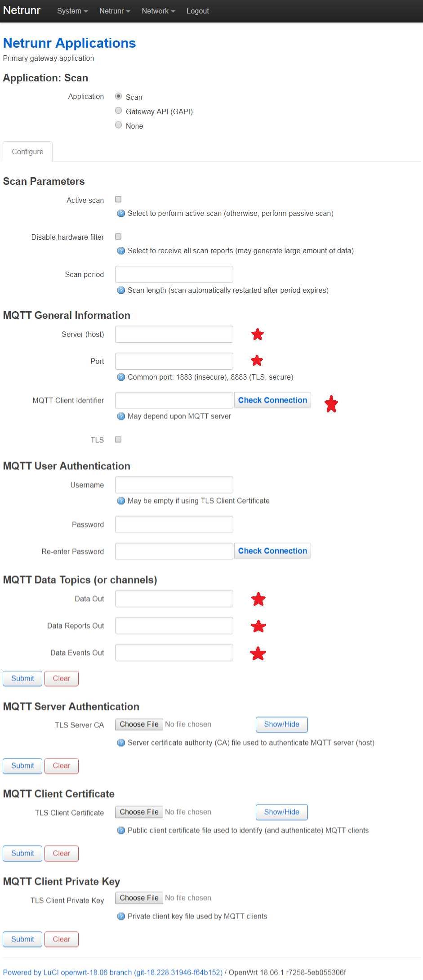Enable the Active scan checkbox
423x980 pixels.
(x=118, y=199)
